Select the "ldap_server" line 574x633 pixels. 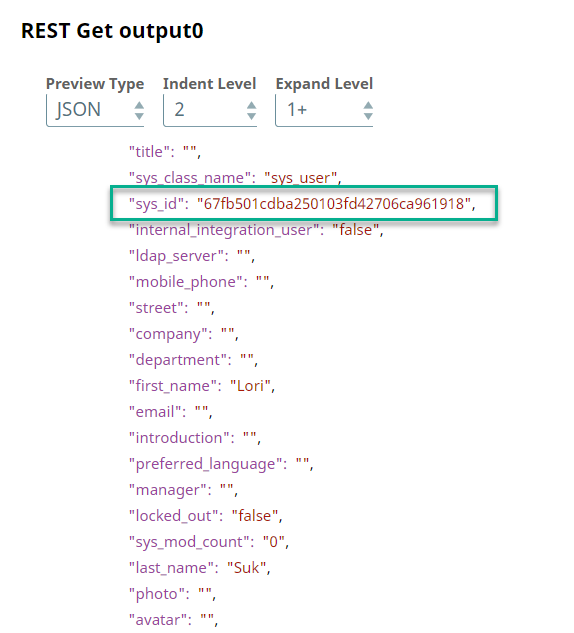click(192, 256)
